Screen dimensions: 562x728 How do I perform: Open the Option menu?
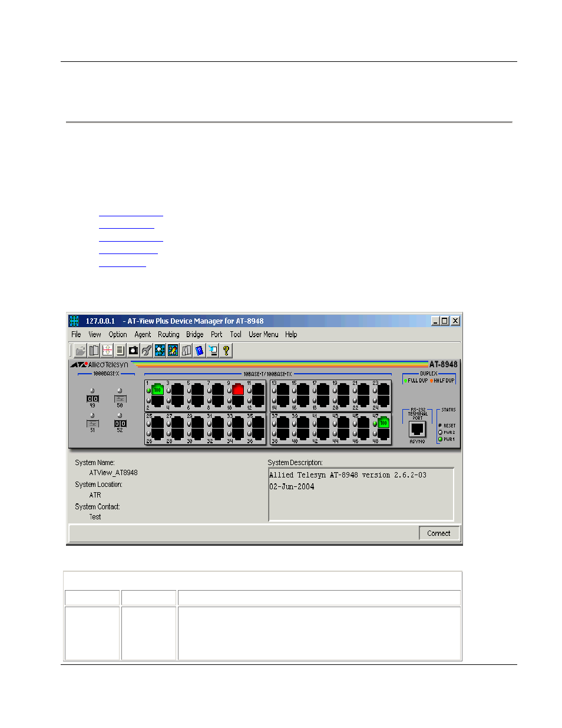coord(118,334)
